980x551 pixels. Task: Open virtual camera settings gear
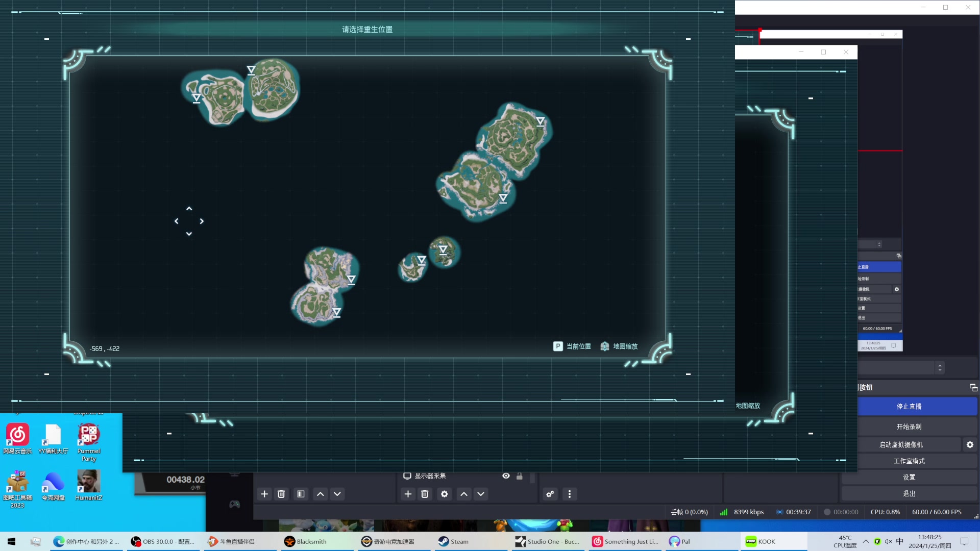970,445
